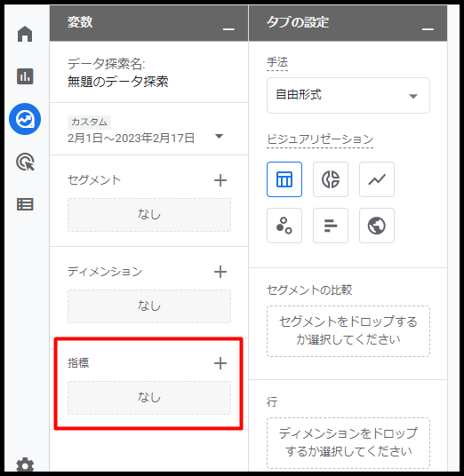The image size is (464, 476).
Task: Click the data exploration name 無題のデータ探索
Action: 118,82
